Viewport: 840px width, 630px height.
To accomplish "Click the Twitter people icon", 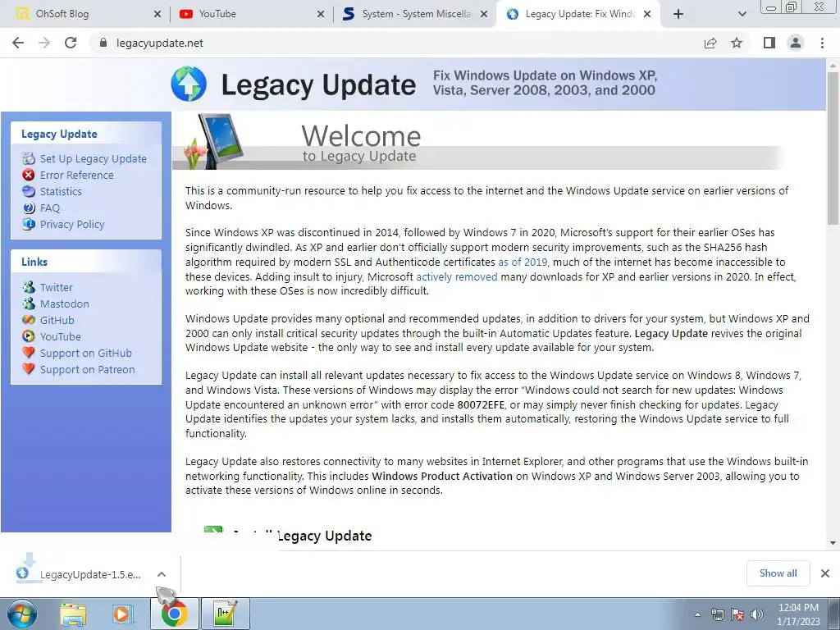I will pos(29,287).
